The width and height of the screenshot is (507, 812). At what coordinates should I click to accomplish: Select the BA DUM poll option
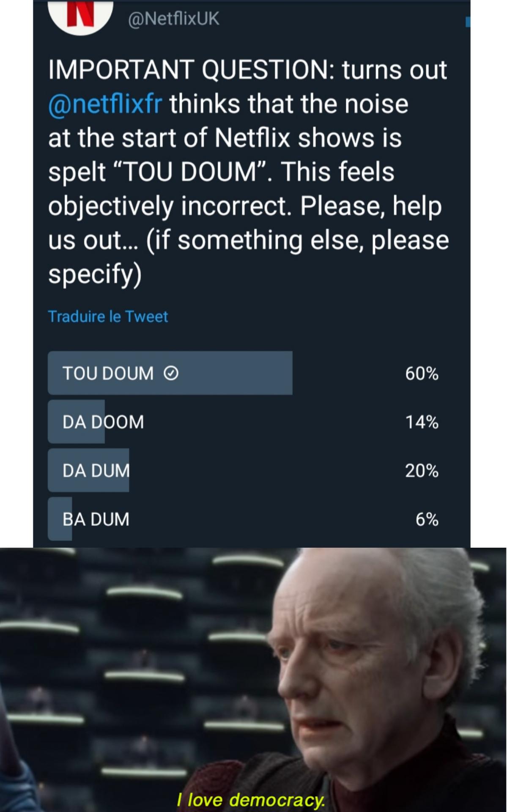[x=96, y=519]
